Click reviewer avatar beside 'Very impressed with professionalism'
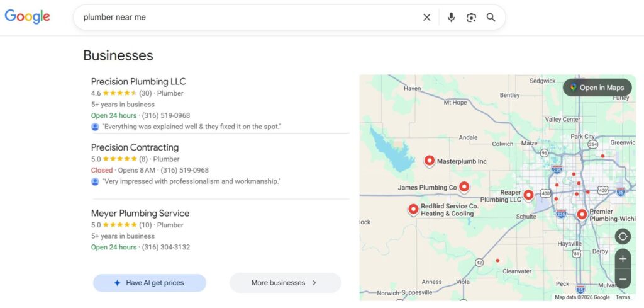 [95, 181]
